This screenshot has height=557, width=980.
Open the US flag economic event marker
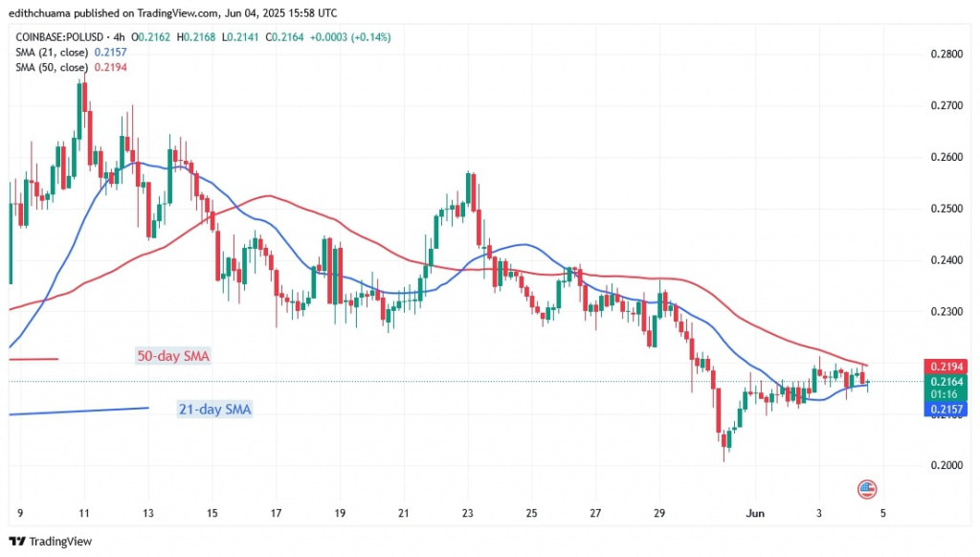point(866,488)
